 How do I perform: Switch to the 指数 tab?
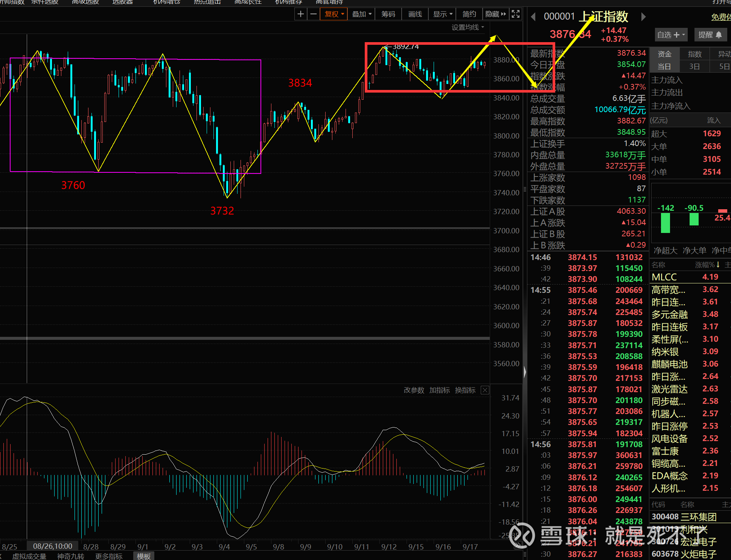click(x=694, y=54)
